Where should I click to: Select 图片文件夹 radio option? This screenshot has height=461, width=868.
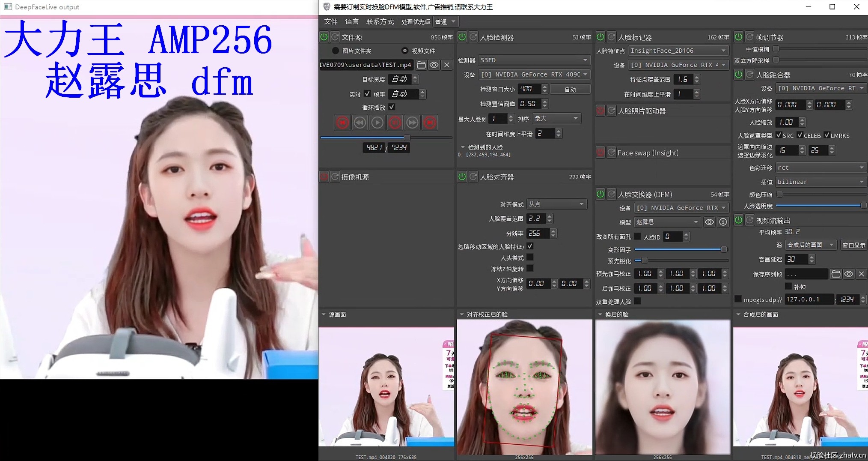pyautogui.click(x=336, y=51)
